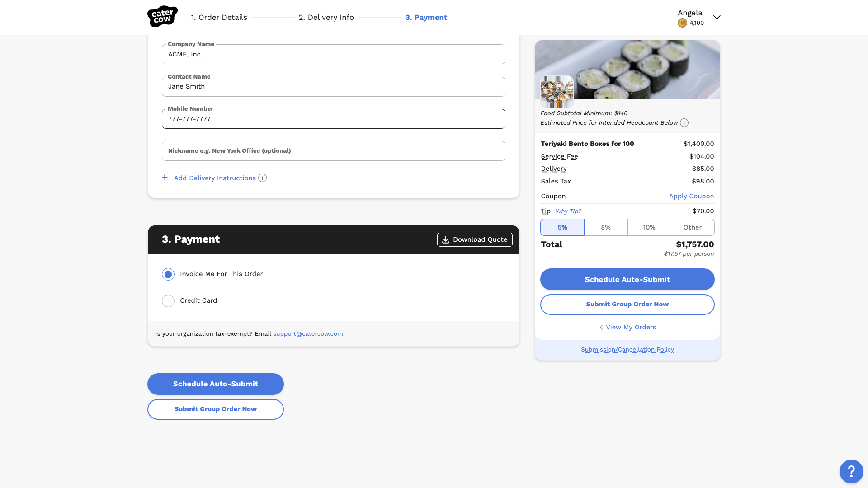Choose the 8% tip option

(606, 227)
